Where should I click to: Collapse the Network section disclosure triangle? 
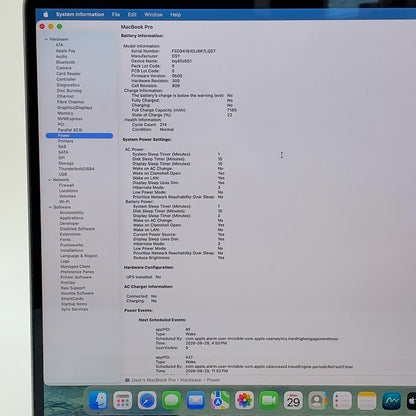(50, 180)
